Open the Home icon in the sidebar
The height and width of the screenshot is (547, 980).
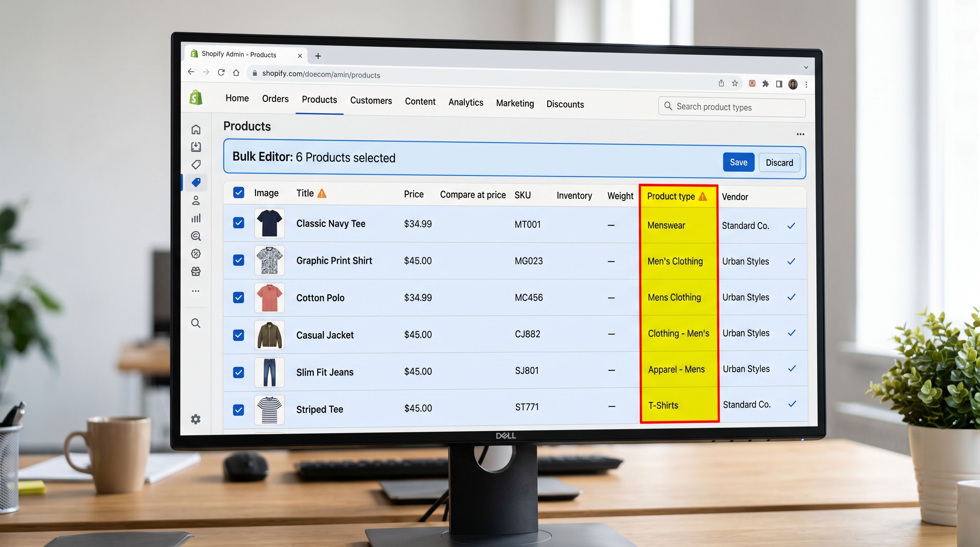196,129
